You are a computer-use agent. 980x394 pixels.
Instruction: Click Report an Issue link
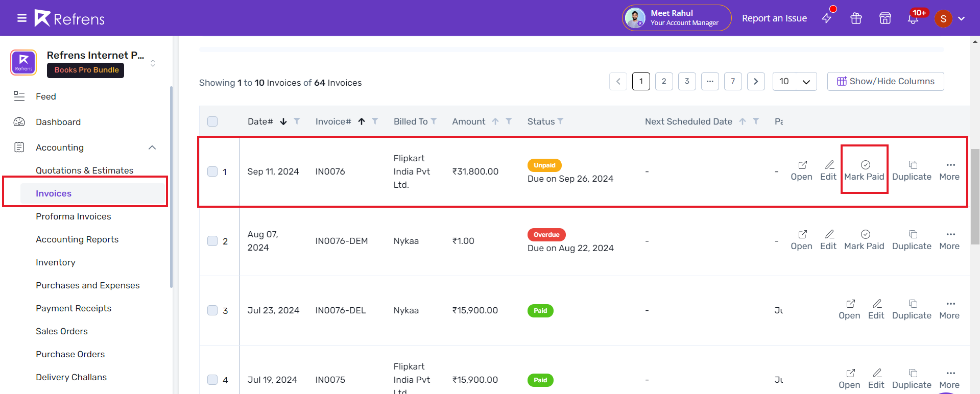pyautogui.click(x=774, y=18)
